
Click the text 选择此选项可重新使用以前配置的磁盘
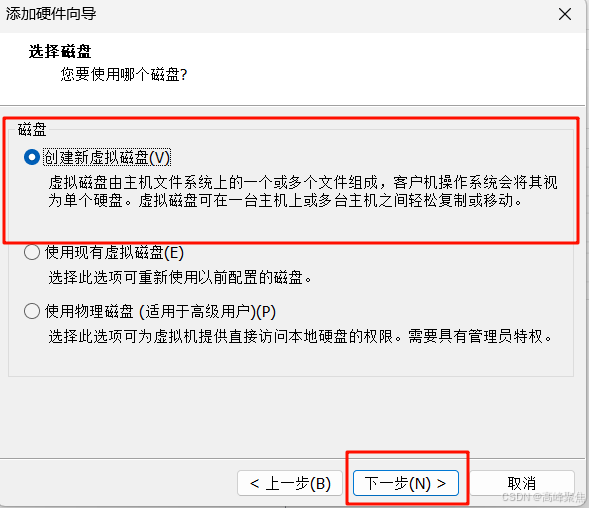click(180, 278)
